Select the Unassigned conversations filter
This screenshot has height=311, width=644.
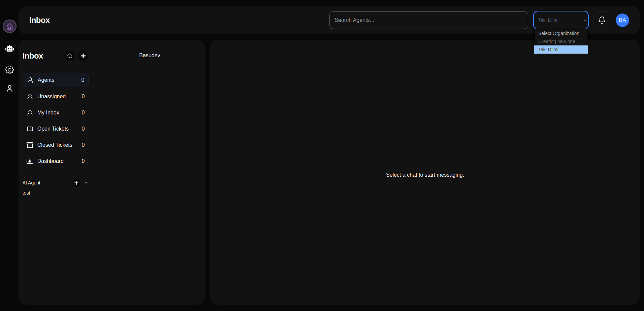pos(55,96)
